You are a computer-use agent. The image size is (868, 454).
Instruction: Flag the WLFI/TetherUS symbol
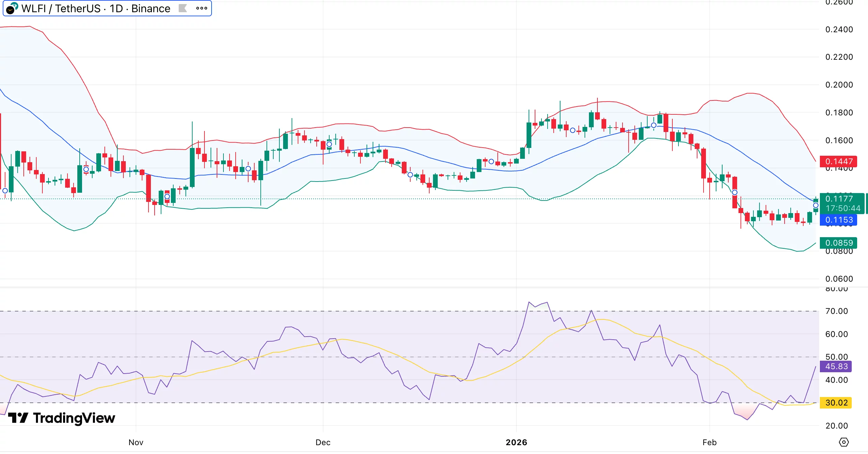[182, 8]
